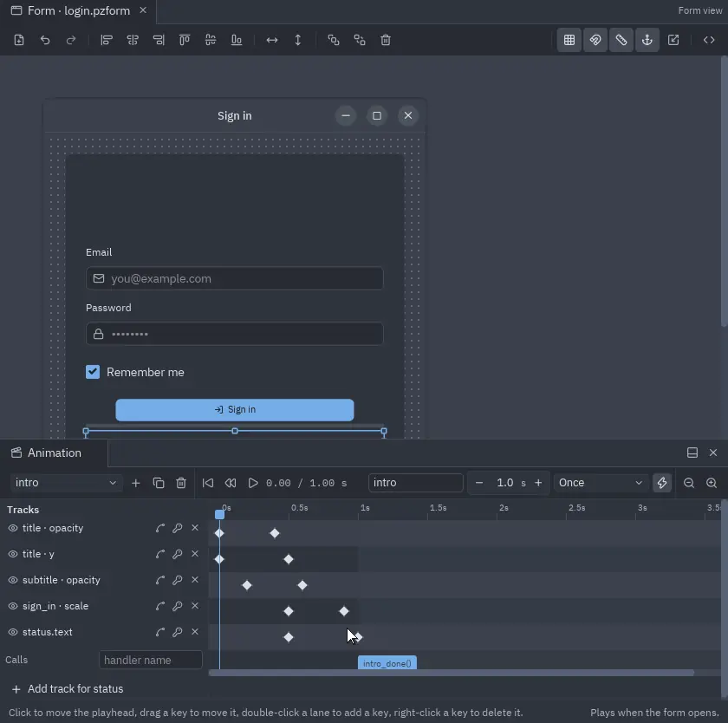The height and width of the screenshot is (723, 728).
Task: Hide the status.text track
Action: pos(13,632)
